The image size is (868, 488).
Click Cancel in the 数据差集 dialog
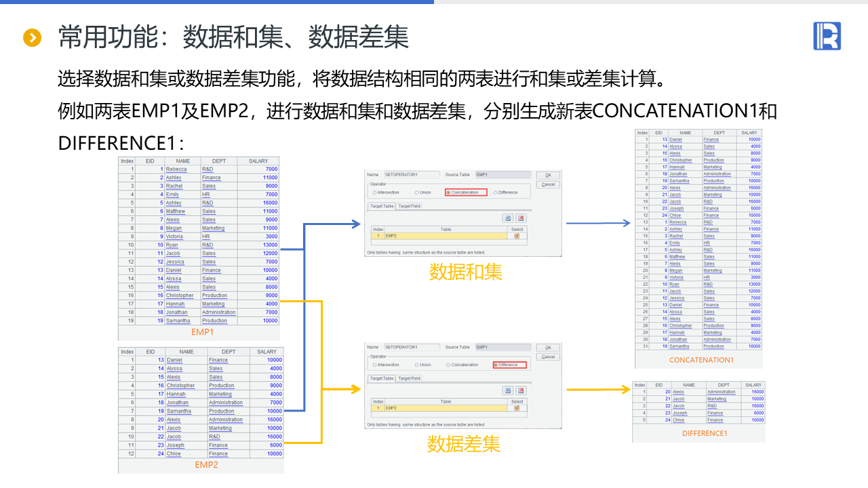pos(548,357)
